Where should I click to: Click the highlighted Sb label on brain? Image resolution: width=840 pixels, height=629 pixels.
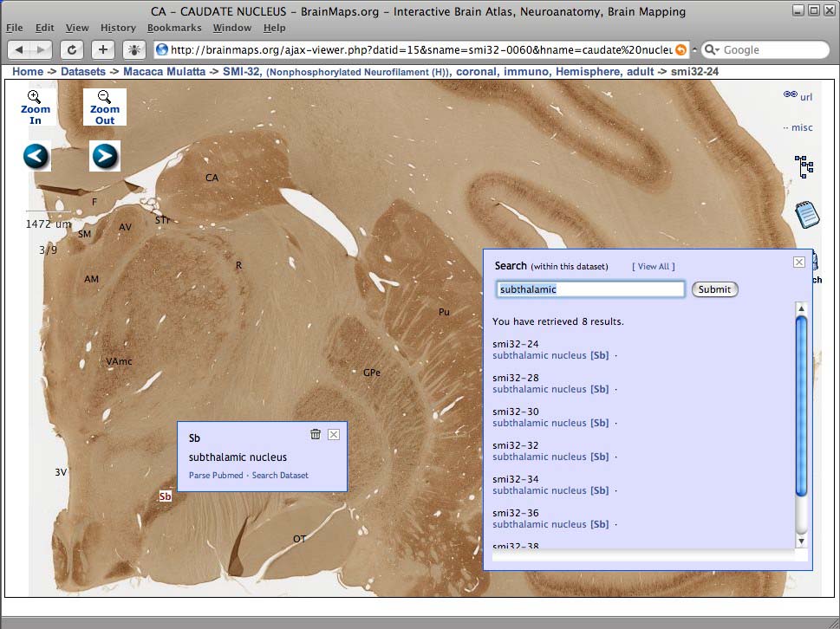(x=165, y=496)
